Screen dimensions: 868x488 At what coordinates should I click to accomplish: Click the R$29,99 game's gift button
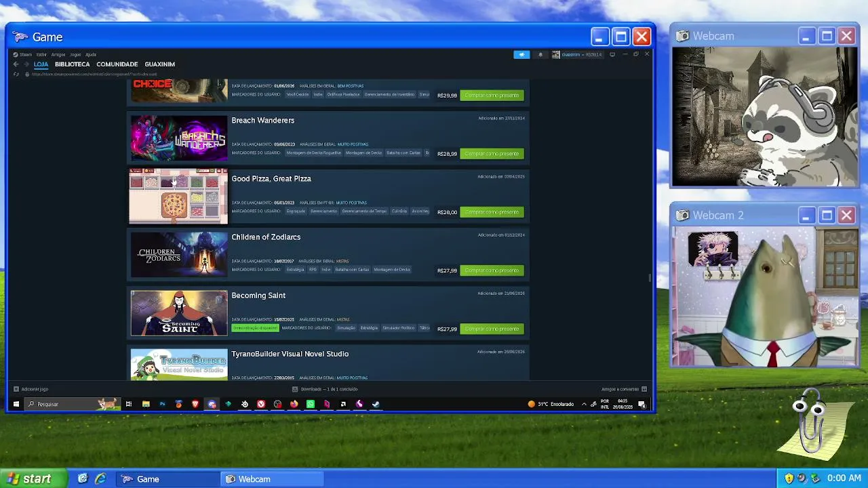(492, 96)
